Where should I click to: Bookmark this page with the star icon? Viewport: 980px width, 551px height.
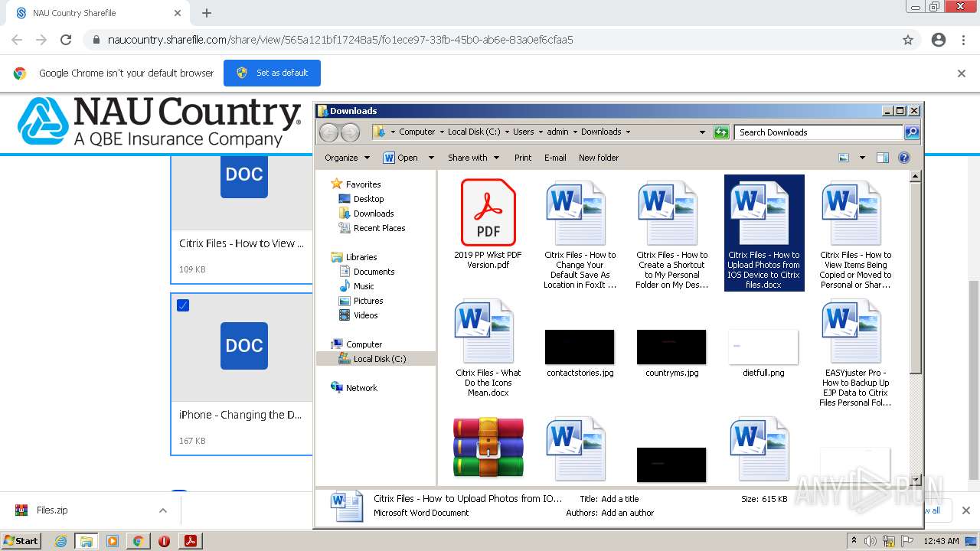[908, 40]
